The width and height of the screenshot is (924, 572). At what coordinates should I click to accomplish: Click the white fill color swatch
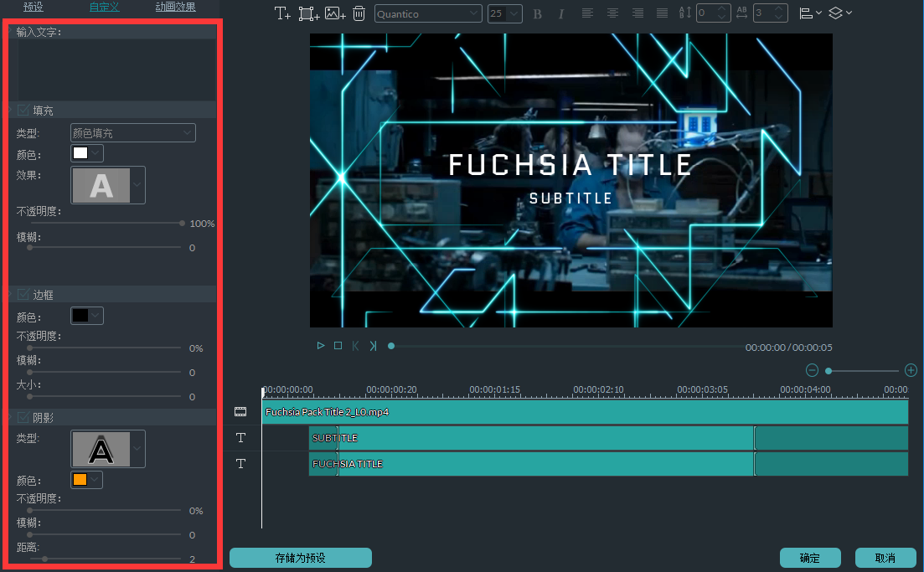pos(80,153)
